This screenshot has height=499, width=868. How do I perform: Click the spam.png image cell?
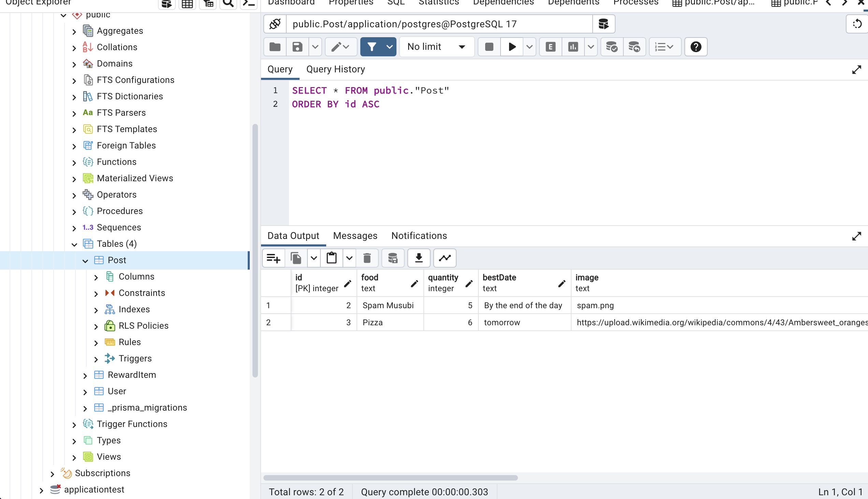(x=719, y=305)
